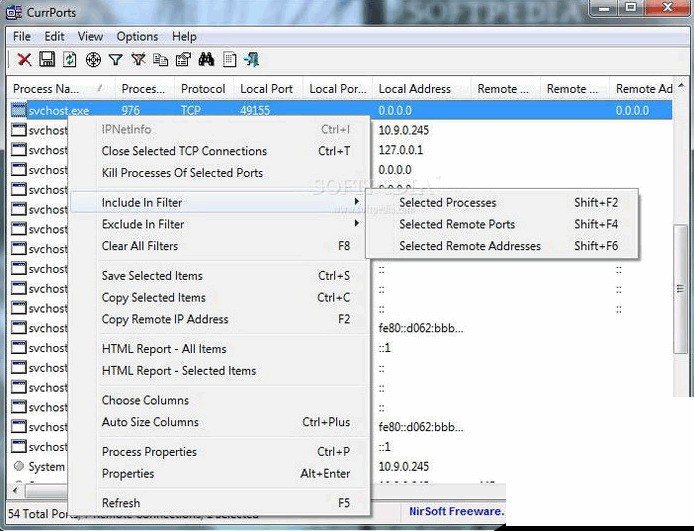The height and width of the screenshot is (531, 694).
Task: Choose Selected Processes in submenu
Action: (502, 202)
